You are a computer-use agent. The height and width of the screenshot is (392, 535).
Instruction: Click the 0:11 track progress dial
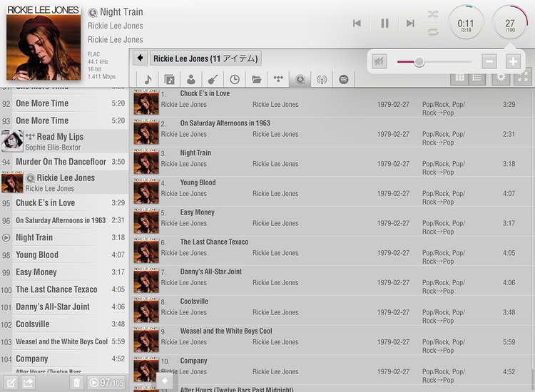[466, 24]
